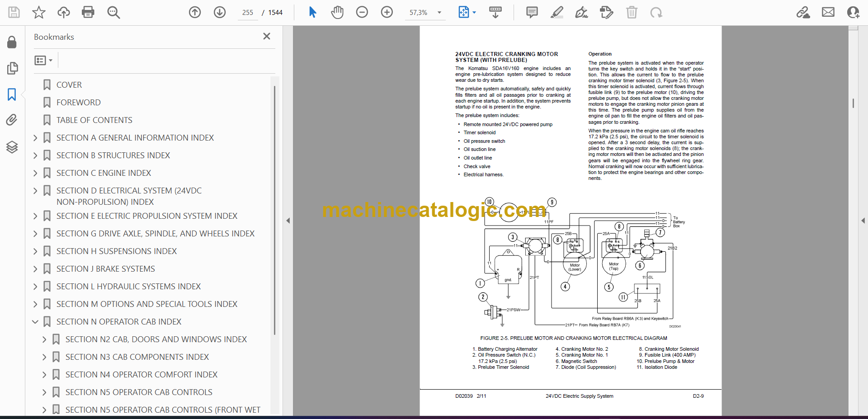This screenshot has height=419, width=868.
Task: Expand SECTION N3 CAB COMPONENTS INDEX
Action: click(44, 357)
